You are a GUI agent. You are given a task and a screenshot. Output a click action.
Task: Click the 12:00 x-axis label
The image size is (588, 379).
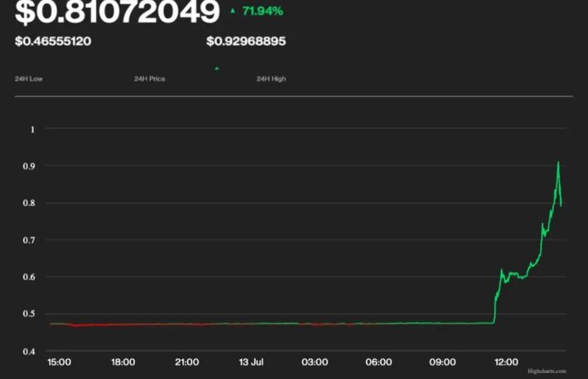(506, 362)
